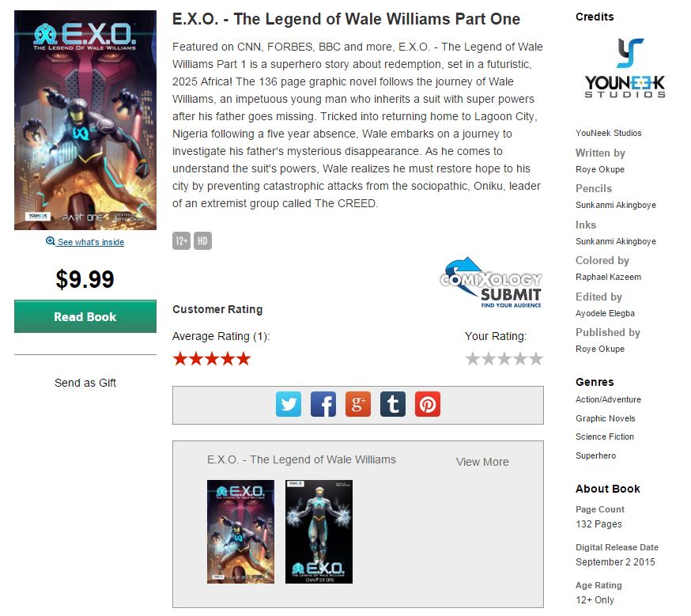Click the magnifier icon beside See what's inside
The image size is (691, 616).
click(x=51, y=241)
